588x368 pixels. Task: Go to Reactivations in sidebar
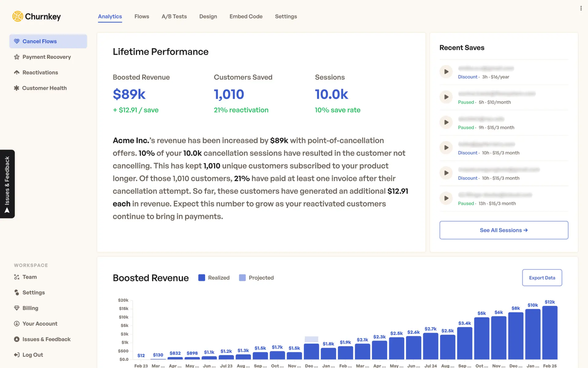tap(40, 73)
